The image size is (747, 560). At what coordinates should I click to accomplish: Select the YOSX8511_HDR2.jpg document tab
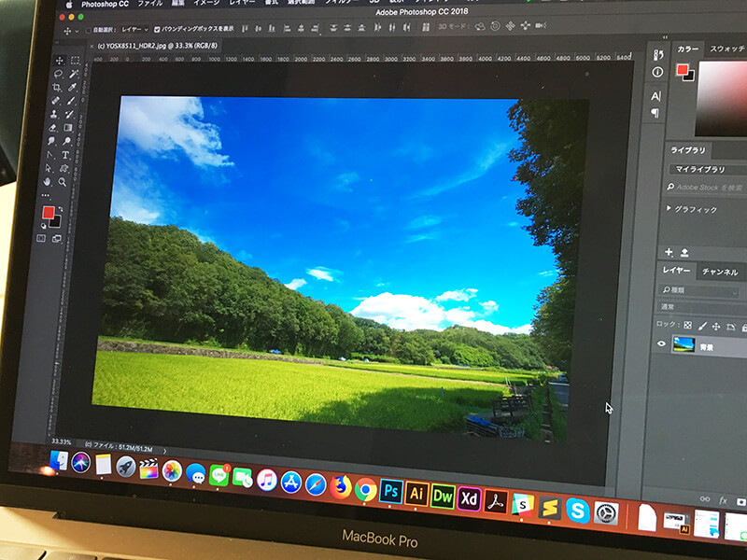(157, 46)
